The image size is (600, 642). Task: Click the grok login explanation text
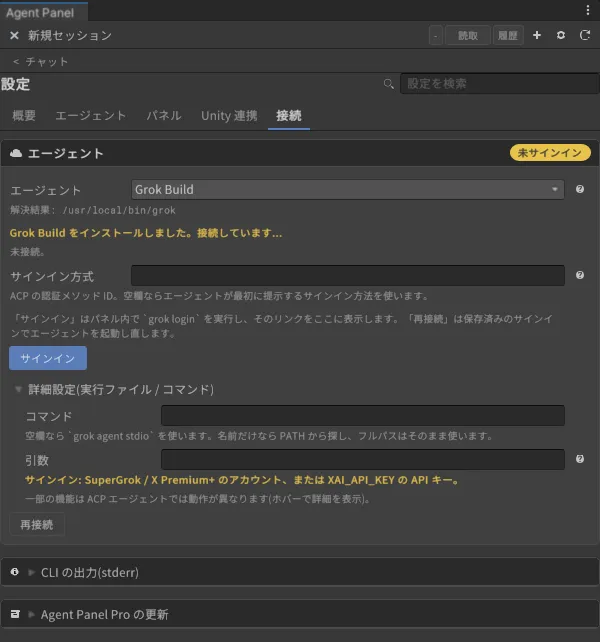pos(282,326)
